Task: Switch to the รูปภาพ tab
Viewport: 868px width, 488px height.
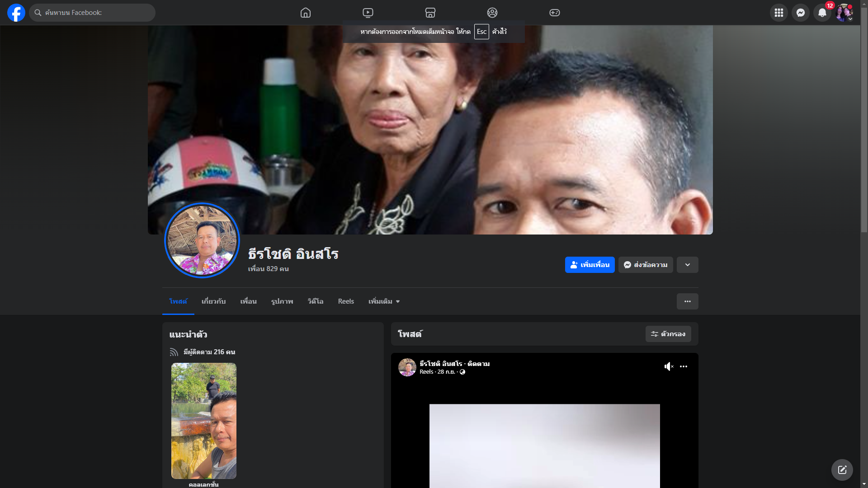Action: coord(282,301)
